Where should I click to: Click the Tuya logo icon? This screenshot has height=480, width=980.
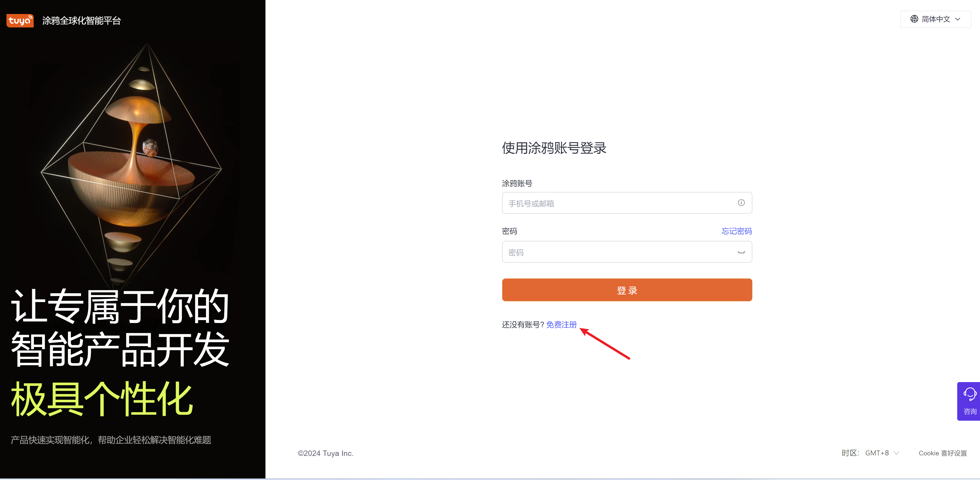[20, 20]
